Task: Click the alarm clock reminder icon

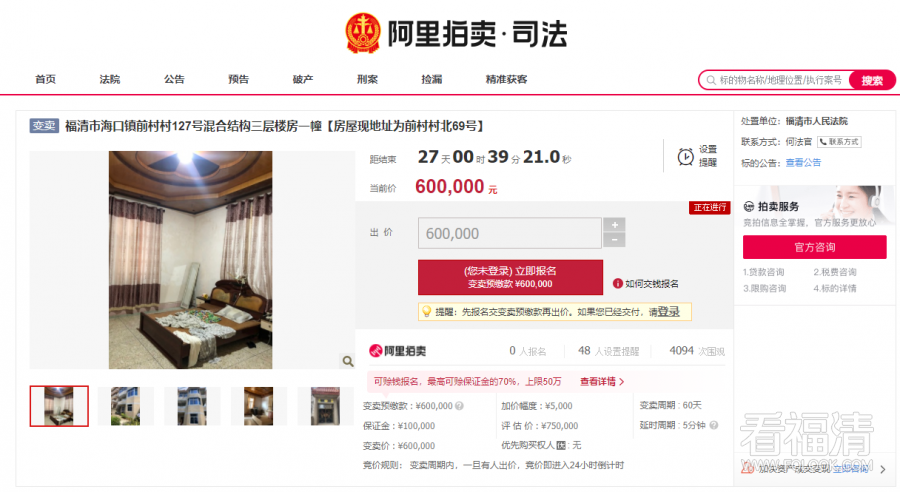Action: (685, 156)
